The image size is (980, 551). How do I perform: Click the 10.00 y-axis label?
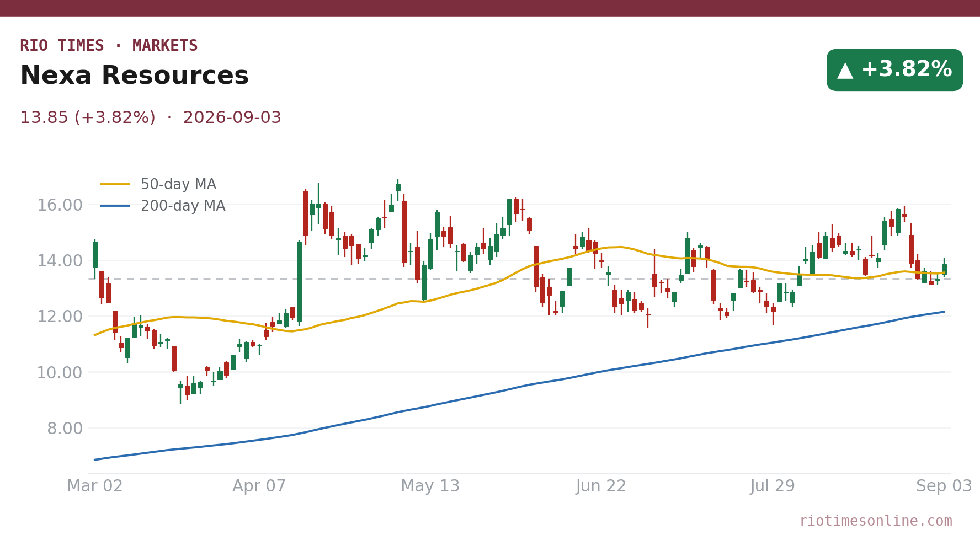click(60, 373)
